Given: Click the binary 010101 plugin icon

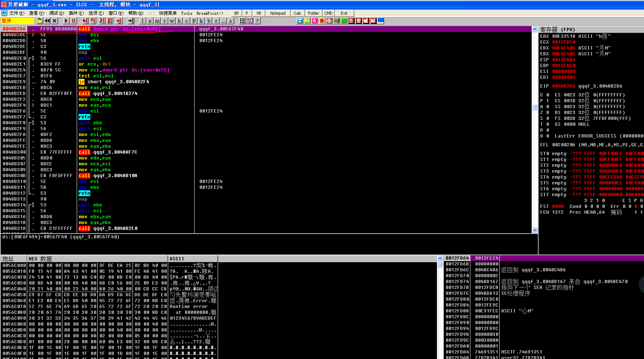Looking at the screenshot, I should tap(337, 21).
